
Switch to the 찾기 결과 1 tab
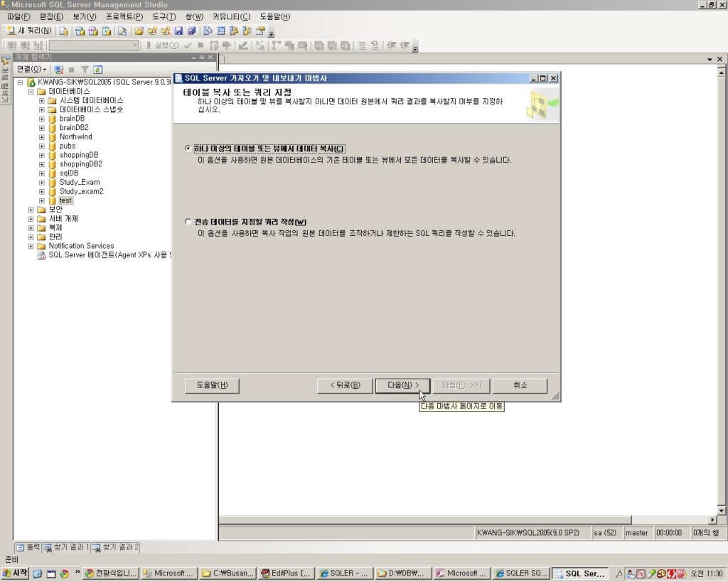coord(66,548)
